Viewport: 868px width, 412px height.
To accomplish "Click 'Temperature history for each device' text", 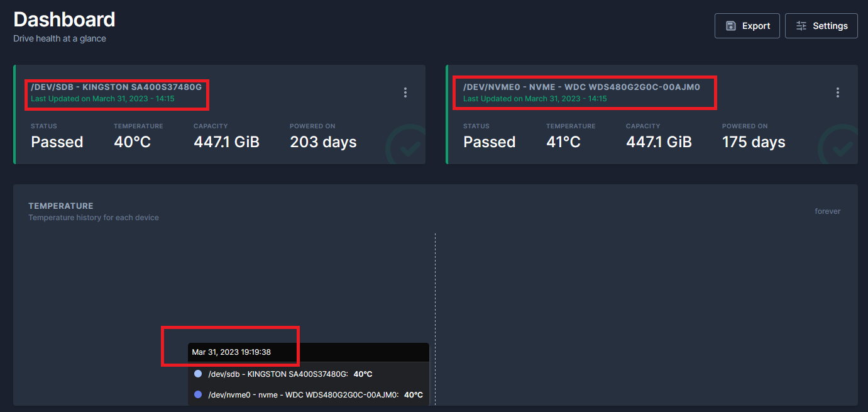I will coord(94,218).
